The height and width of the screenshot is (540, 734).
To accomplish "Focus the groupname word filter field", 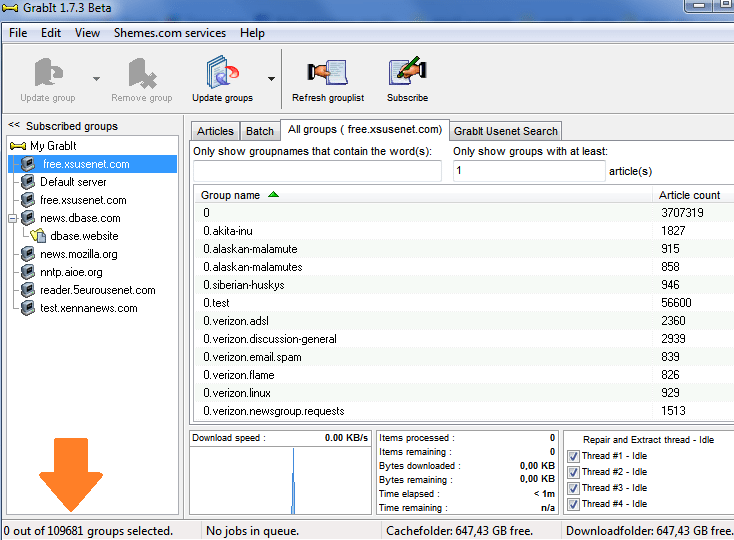I will tap(317, 171).
